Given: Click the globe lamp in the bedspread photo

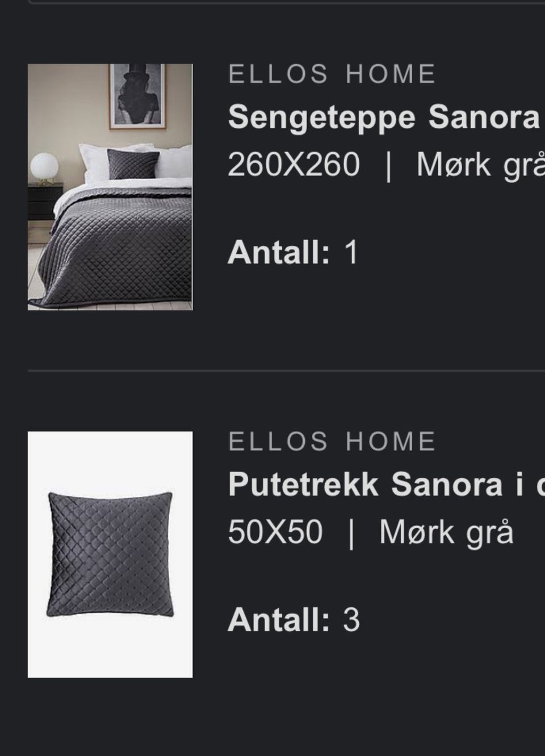Looking at the screenshot, I should click(x=44, y=168).
